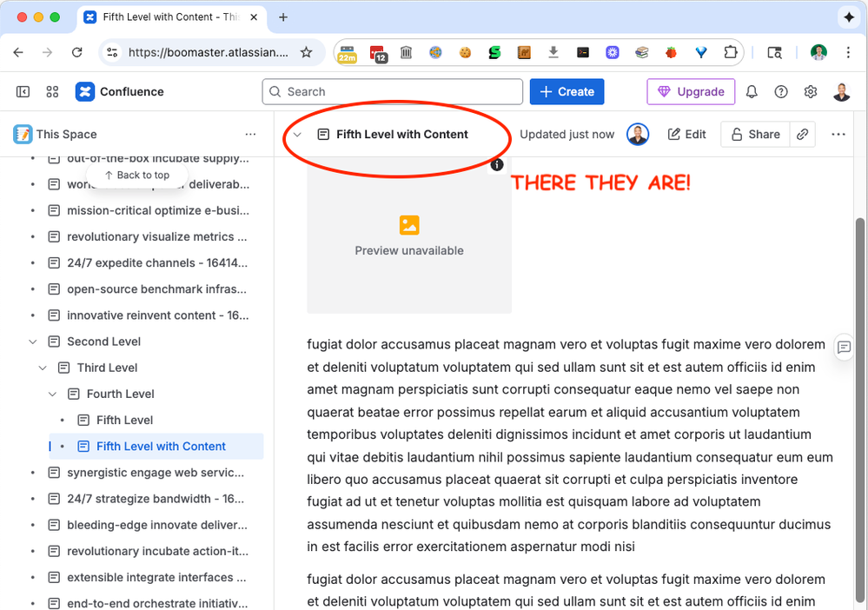Collapse the Fourth Level tree item
The width and height of the screenshot is (868, 610).
pyautogui.click(x=53, y=394)
